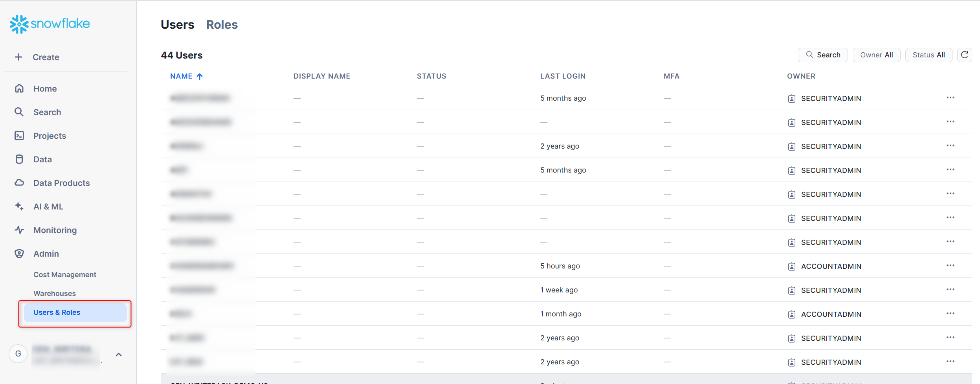Click the Data Products cloud icon

(x=19, y=183)
